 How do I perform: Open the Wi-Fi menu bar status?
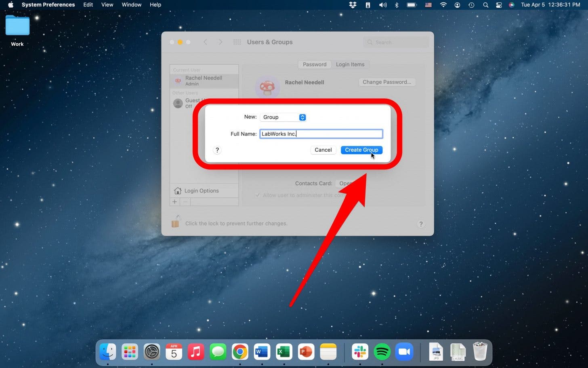443,5
